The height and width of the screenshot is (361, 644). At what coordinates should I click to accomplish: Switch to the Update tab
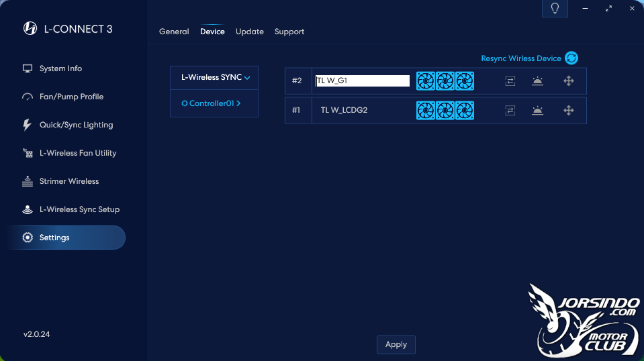tap(250, 32)
